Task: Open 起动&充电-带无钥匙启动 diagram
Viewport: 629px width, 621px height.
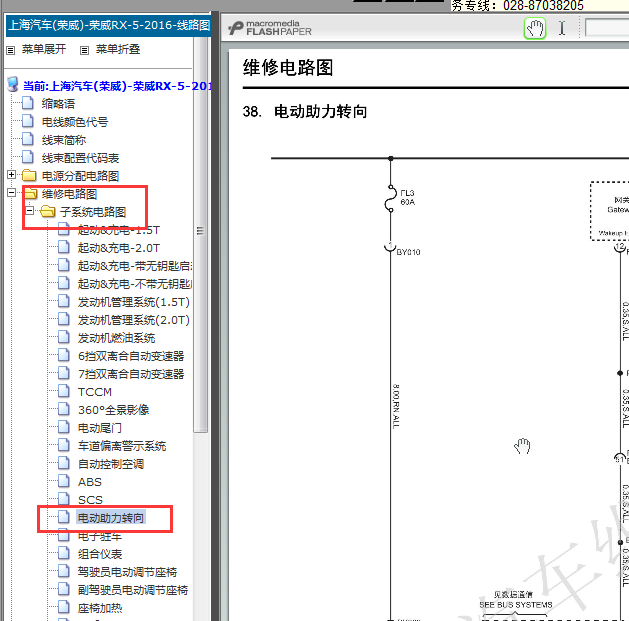Action: pyautogui.click(x=135, y=266)
